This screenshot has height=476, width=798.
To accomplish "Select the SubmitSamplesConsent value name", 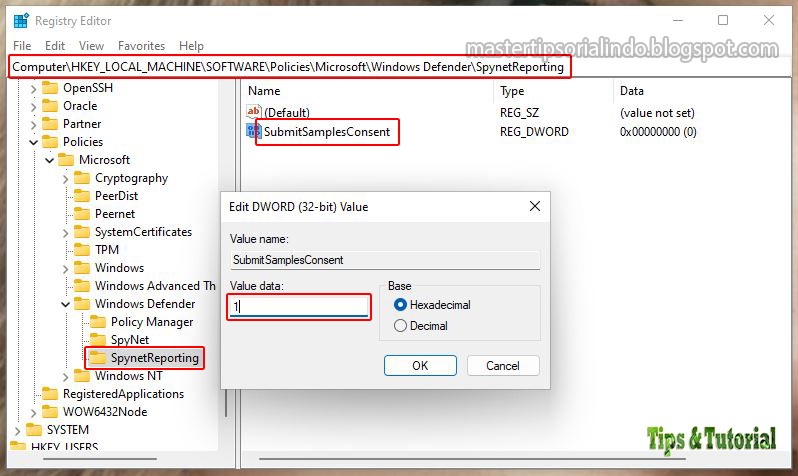I will pyautogui.click(x=327, y=132).
